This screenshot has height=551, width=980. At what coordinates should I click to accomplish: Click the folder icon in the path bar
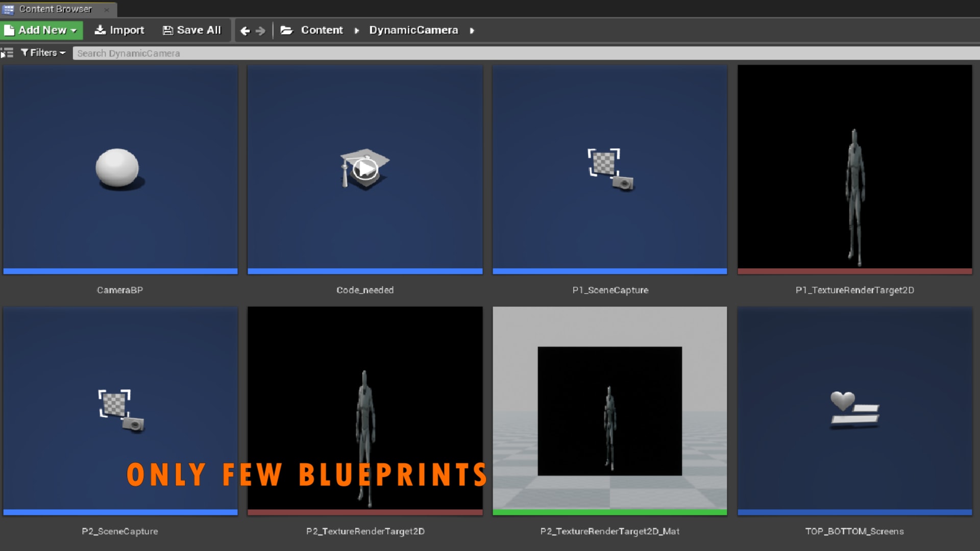(x=287, y=30)
